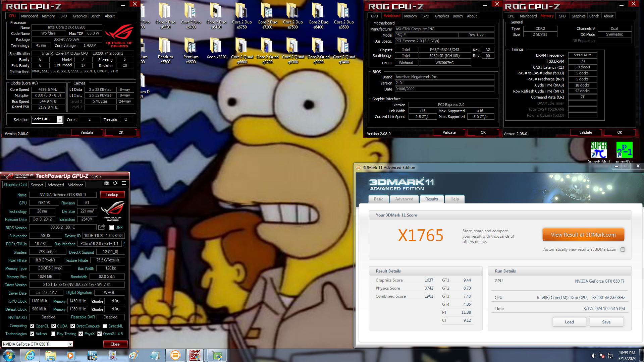Click the DRAM Frequency value 544.9 MHz
Image resolution: width=644 pixels, height=362 pixels.
tap(583, 55)
